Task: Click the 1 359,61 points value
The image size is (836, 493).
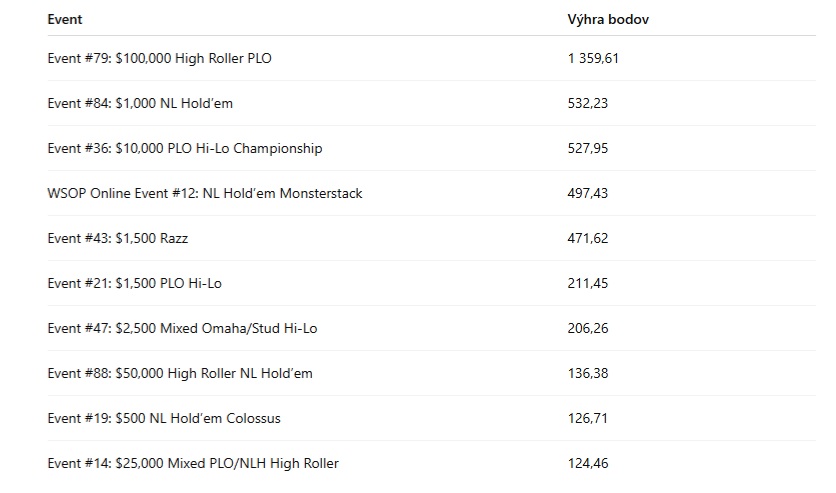Action: click(x=593, y=58)
